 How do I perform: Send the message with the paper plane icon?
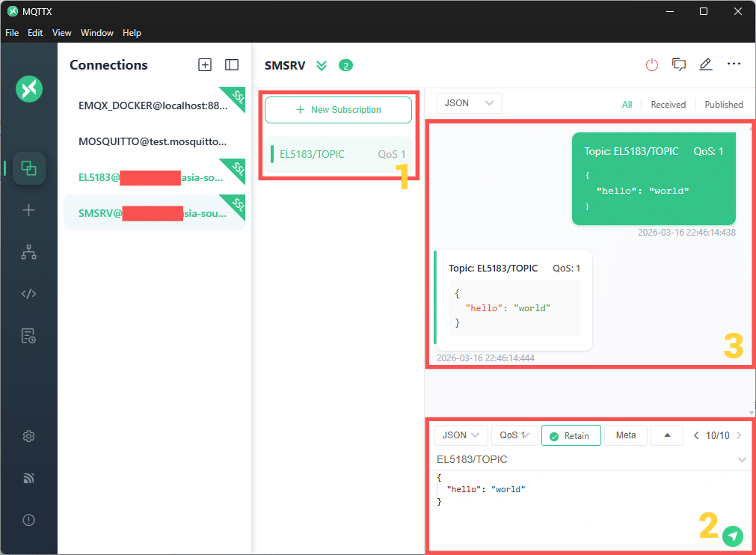732,536
